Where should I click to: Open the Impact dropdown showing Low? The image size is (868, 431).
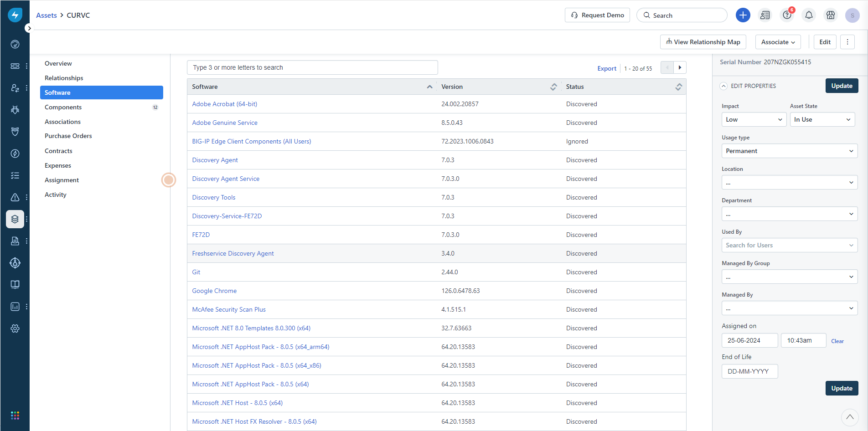[x=754, y=119]
